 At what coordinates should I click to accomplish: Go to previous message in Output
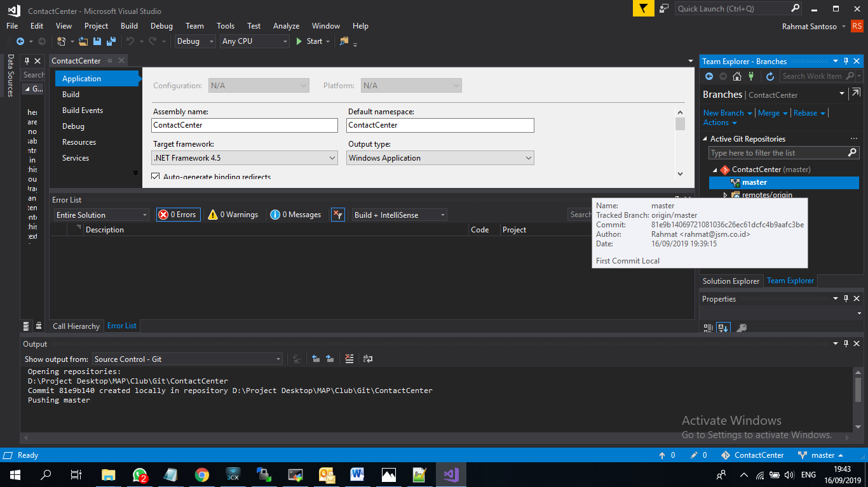coord(316,359)
